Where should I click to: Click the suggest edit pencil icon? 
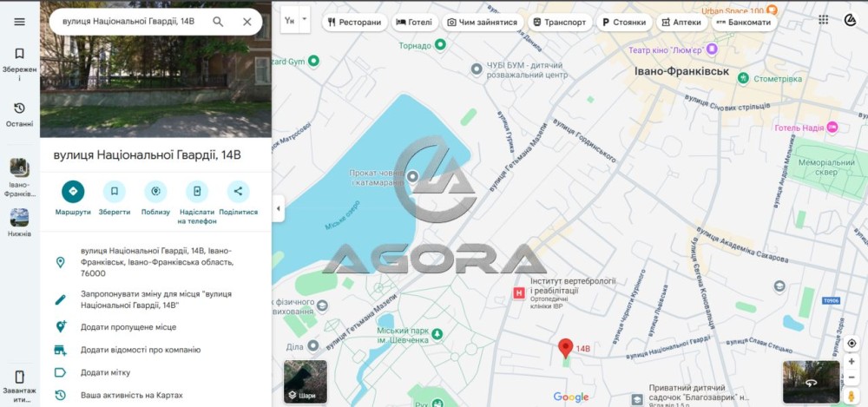click(x=61, y=299)
